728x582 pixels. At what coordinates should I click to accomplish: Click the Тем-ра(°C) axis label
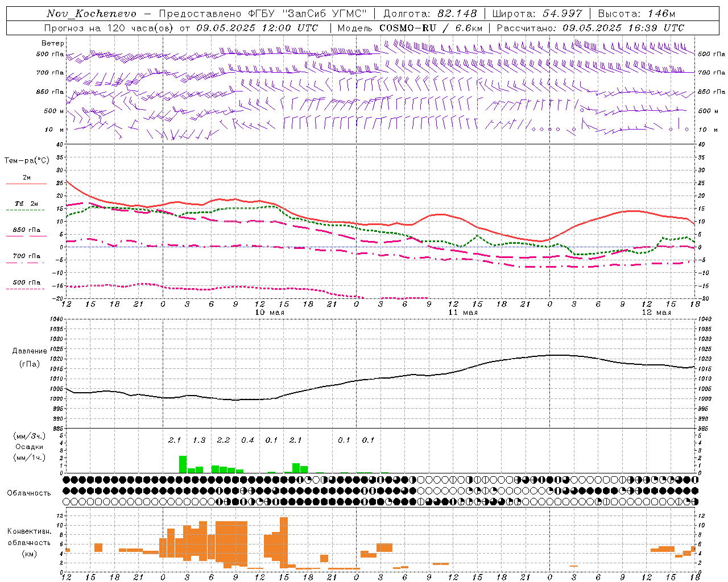(27, 161)
